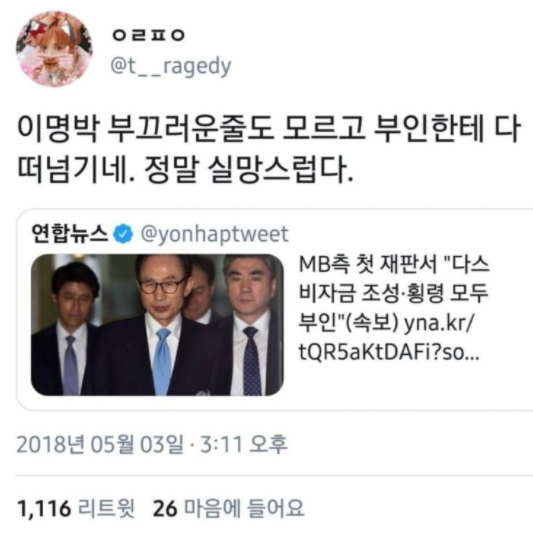This screenshot has height=533, width=533.
Task: Click the display name ㅇㄹㅍㅇ
Action: (148, 34)
